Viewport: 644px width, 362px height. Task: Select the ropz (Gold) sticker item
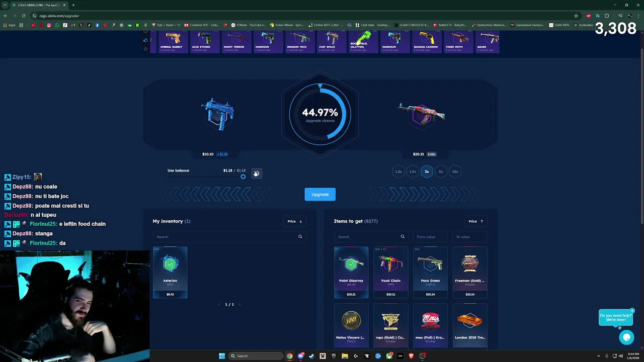[x=391, y=326]
